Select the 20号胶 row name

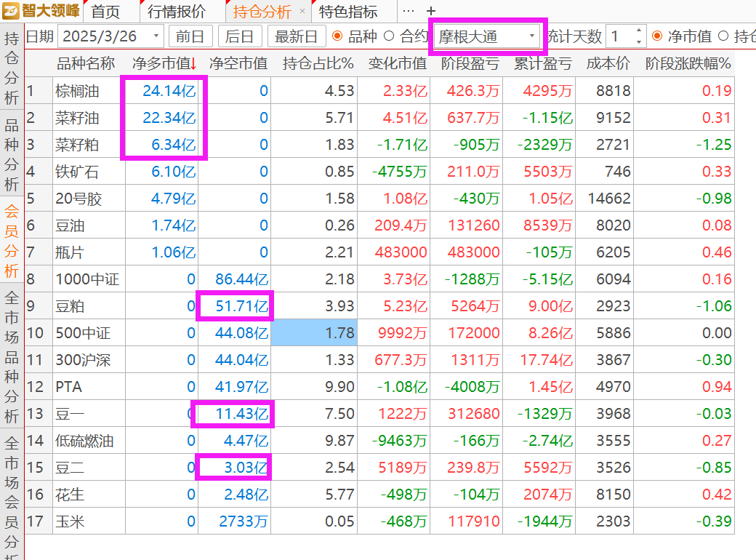pyautogui.click(x=79, y=199)
